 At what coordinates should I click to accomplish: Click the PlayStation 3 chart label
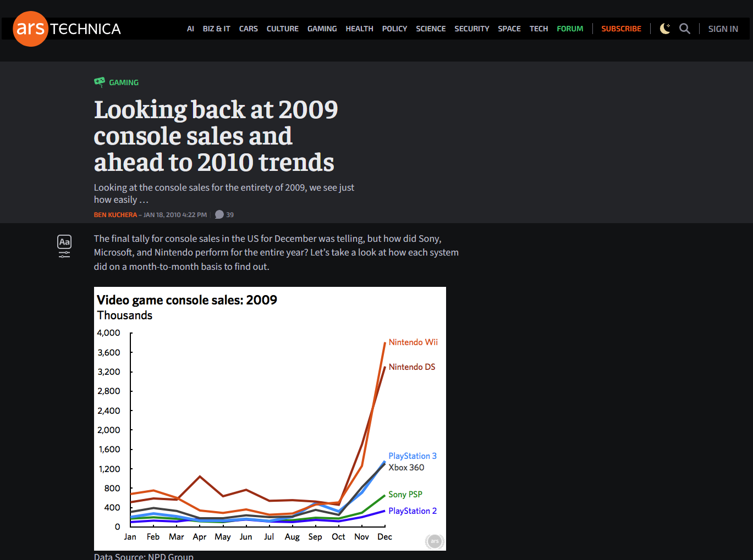(x=413, y=456)
